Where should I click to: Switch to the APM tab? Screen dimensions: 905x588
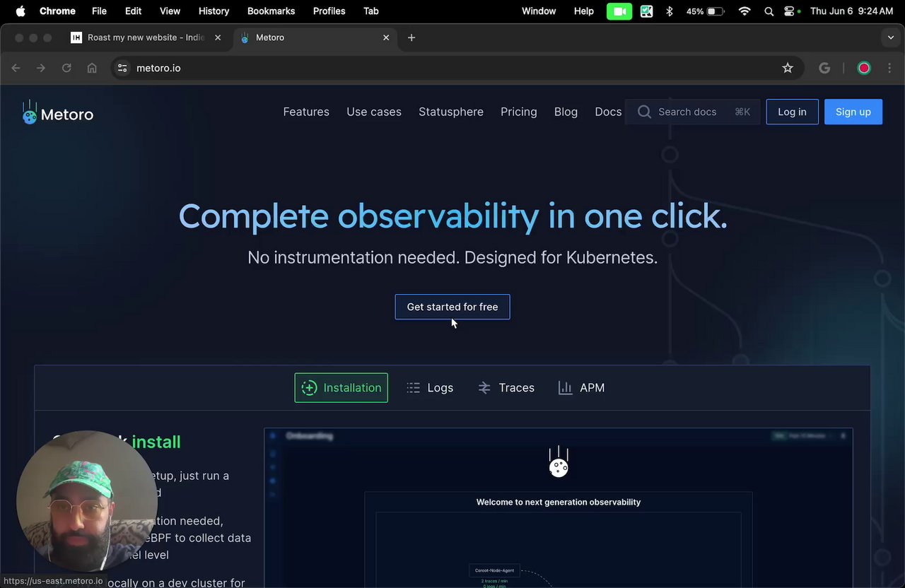pos(581,388)
